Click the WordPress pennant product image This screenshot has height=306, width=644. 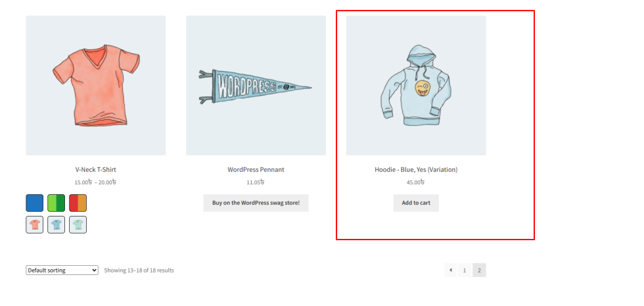click(x=256, y=86)
